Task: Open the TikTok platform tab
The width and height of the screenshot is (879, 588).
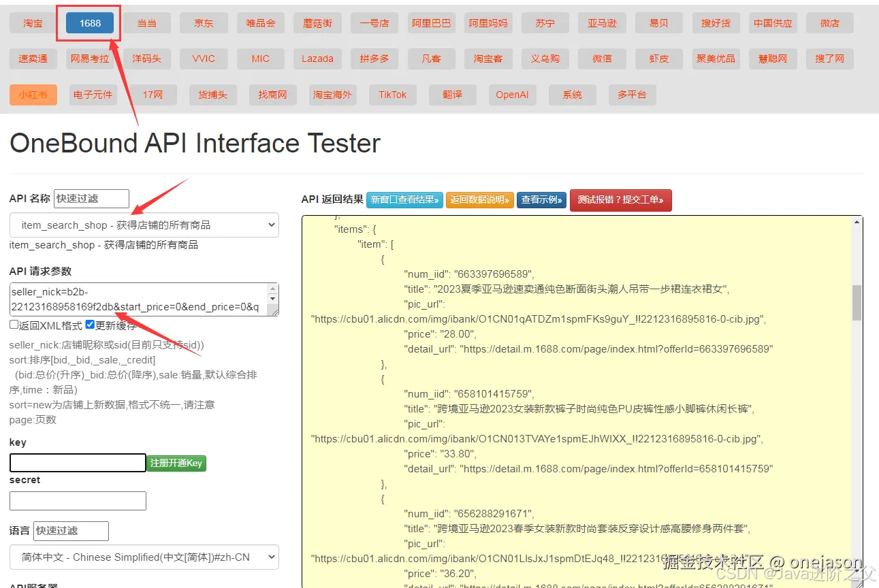Action: click(392, 95)
